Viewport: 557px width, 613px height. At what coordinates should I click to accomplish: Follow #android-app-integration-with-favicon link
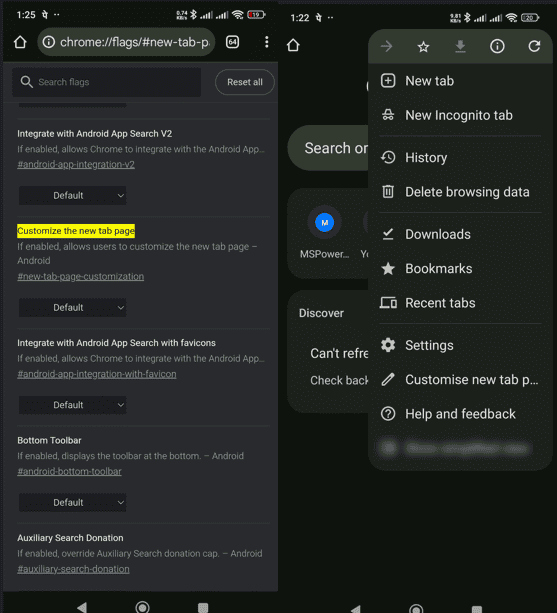[x=97, y=374]
